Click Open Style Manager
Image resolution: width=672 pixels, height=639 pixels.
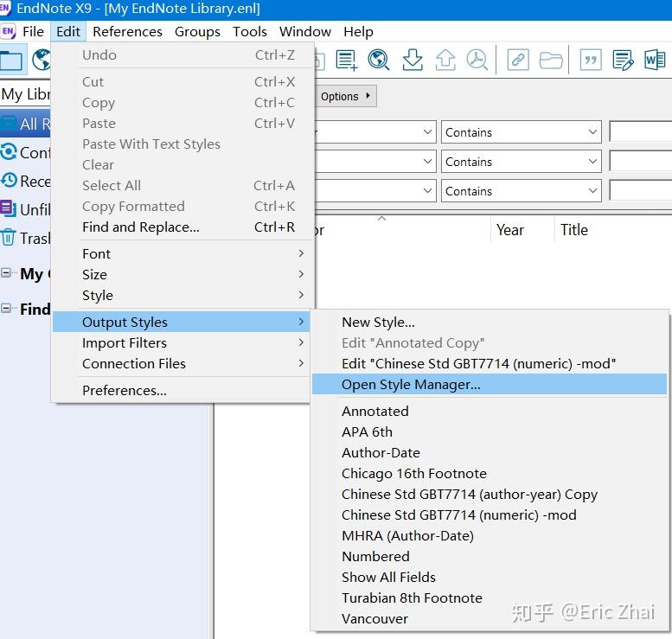[x=490, y=385]
